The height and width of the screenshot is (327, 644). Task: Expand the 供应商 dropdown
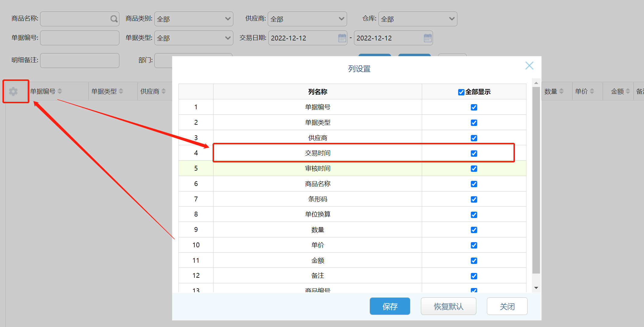[341, 19]
